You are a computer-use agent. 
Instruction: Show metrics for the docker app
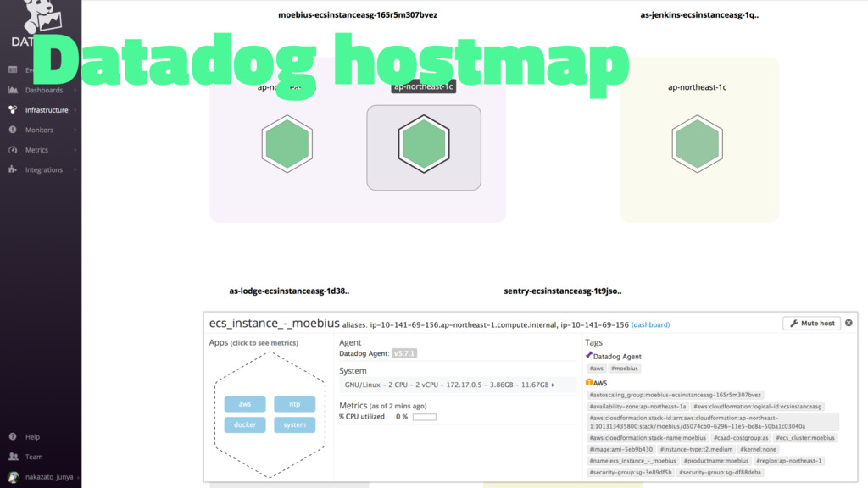click(x=245, y=424)
